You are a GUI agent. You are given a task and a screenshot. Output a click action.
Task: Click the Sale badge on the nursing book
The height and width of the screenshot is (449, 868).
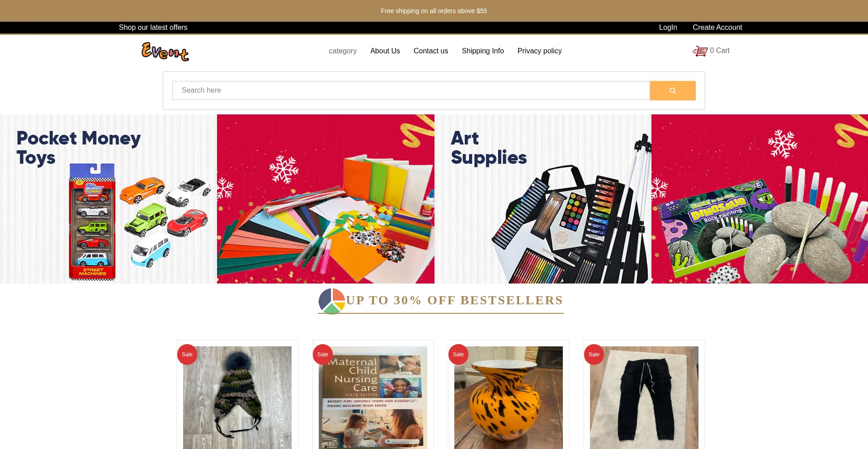click(323, 354)
